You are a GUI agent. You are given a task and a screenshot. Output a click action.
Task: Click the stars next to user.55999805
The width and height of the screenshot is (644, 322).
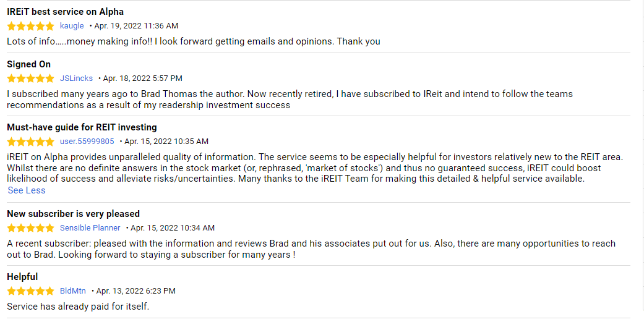point(30,142)
